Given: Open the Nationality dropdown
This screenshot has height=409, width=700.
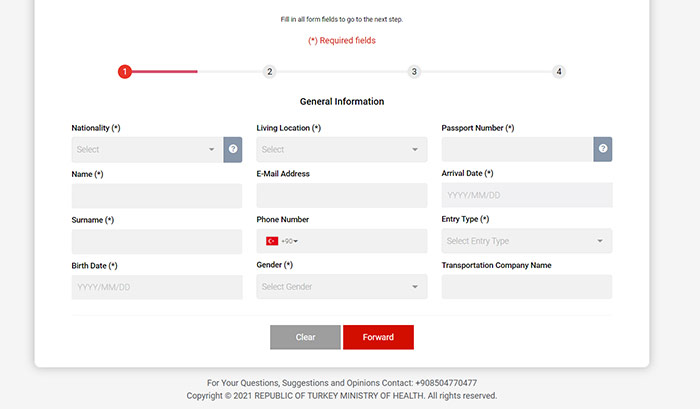Looking at the screenshot, I should click(147, 149).
